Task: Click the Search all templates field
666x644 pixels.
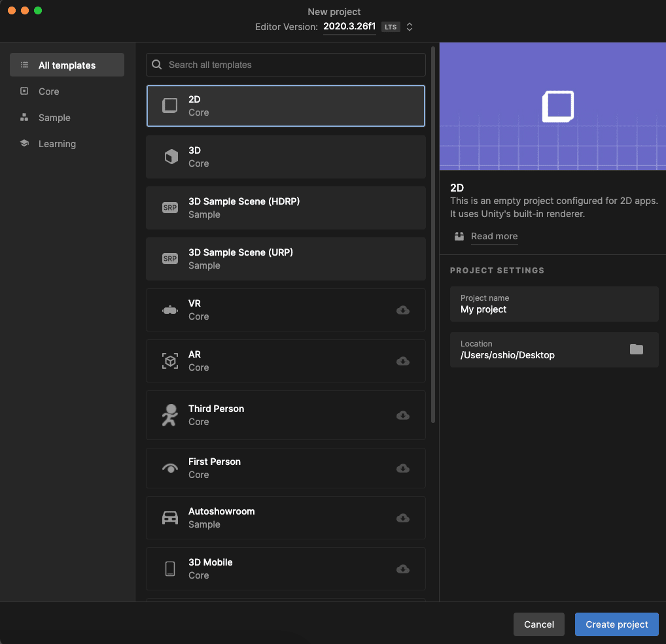Action: [x=286, y=65]
